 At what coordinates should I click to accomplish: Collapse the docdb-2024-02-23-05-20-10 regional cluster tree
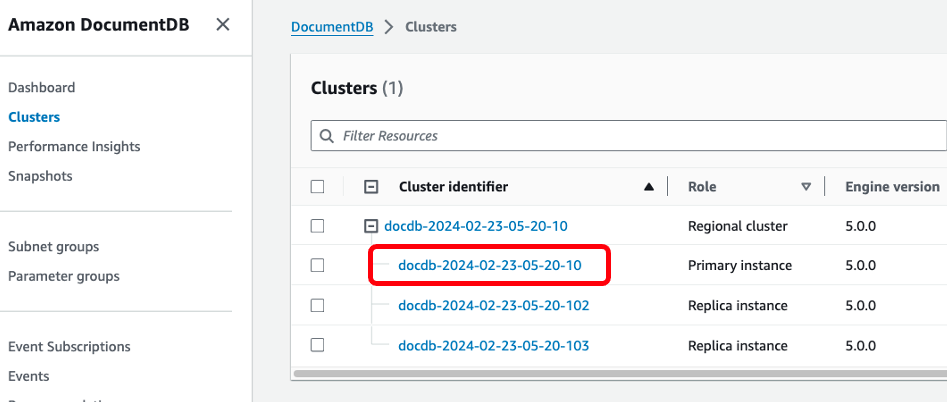tap(370, 226)
